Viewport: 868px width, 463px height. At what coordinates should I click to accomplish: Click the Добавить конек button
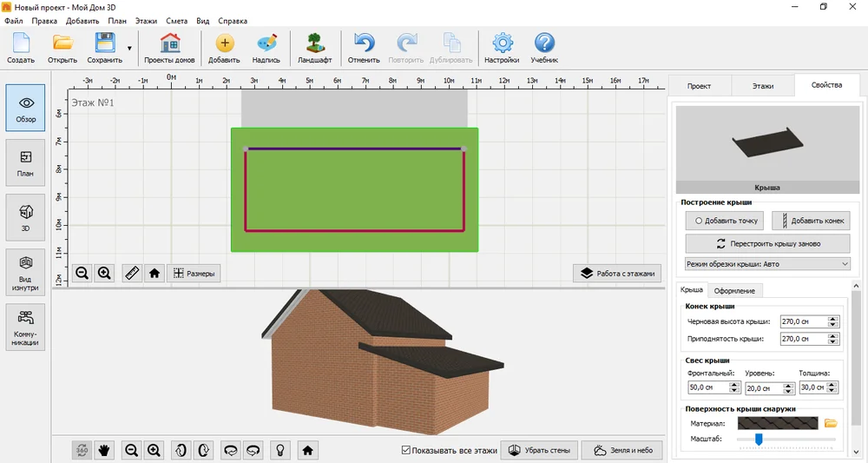tap(811, 221)
